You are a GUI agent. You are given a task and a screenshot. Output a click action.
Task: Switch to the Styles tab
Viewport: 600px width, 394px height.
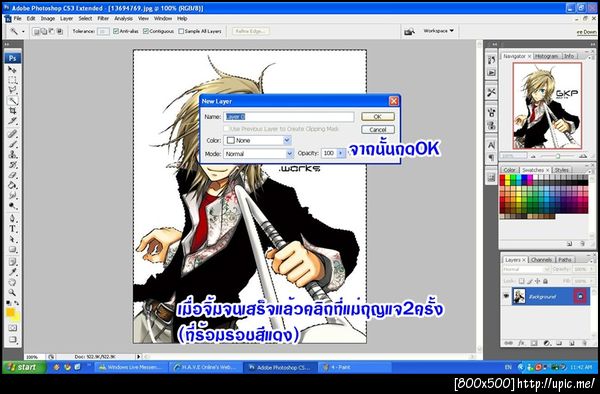(x=561, y=170)
